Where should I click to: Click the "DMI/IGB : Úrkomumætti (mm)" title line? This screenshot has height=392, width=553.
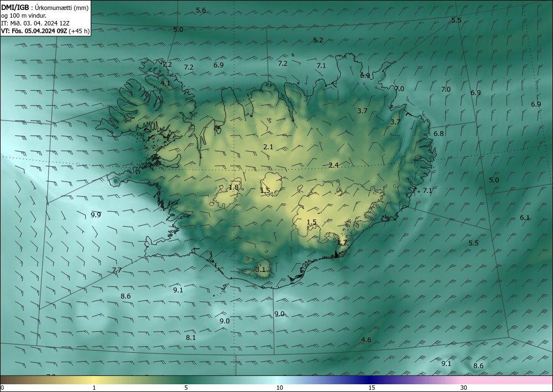[x=45, y=7]
